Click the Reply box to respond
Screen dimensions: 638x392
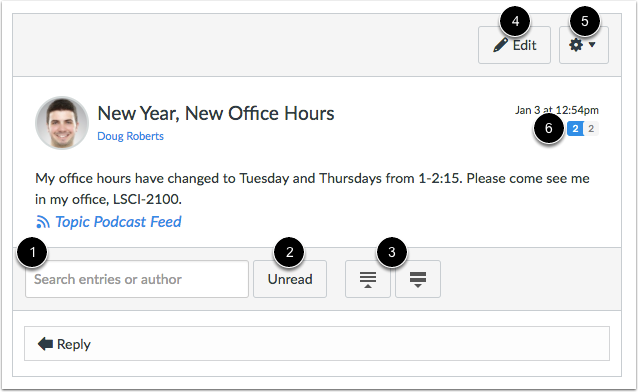pyautogui.click(x=317, y=344)
